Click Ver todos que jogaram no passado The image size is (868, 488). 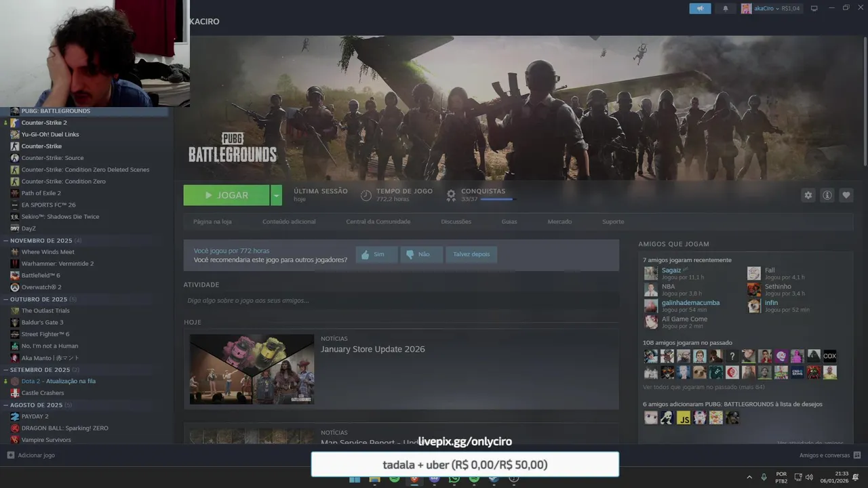tap(703, 387)
